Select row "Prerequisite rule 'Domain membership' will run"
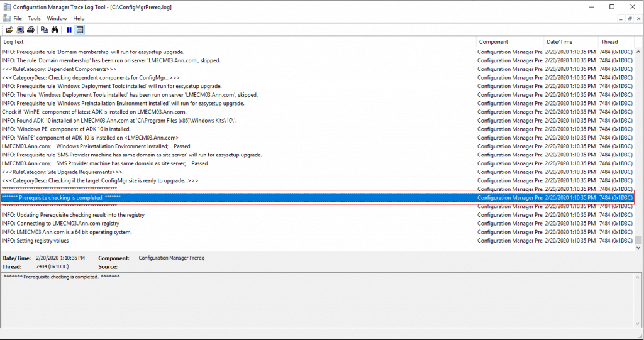 pyautogui.click(x=318, y=52)
